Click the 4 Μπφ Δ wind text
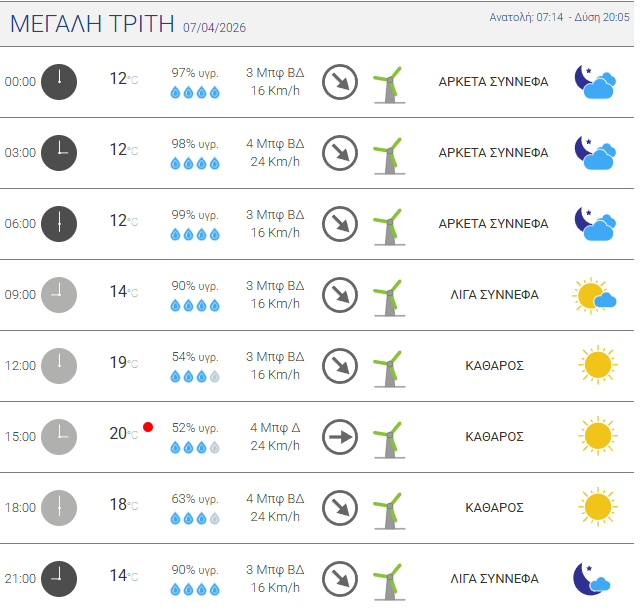 [x=275, y=427]
